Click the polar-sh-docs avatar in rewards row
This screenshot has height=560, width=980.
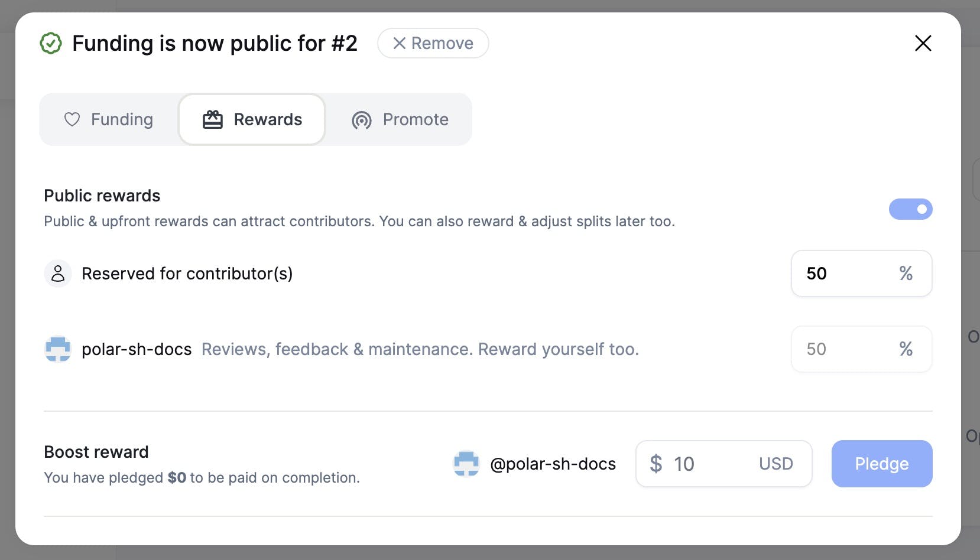click(58, 349)
